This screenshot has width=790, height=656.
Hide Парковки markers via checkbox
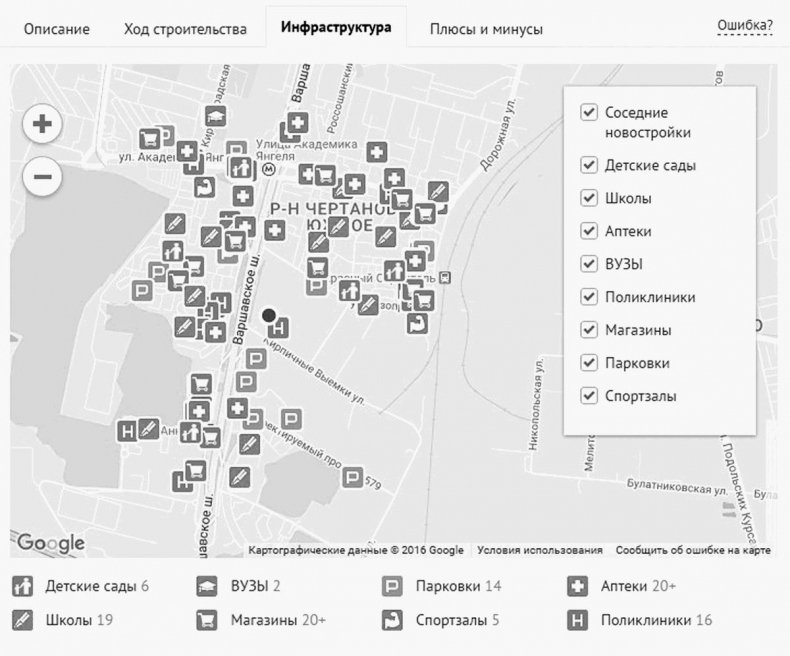(x=588, y=363)
